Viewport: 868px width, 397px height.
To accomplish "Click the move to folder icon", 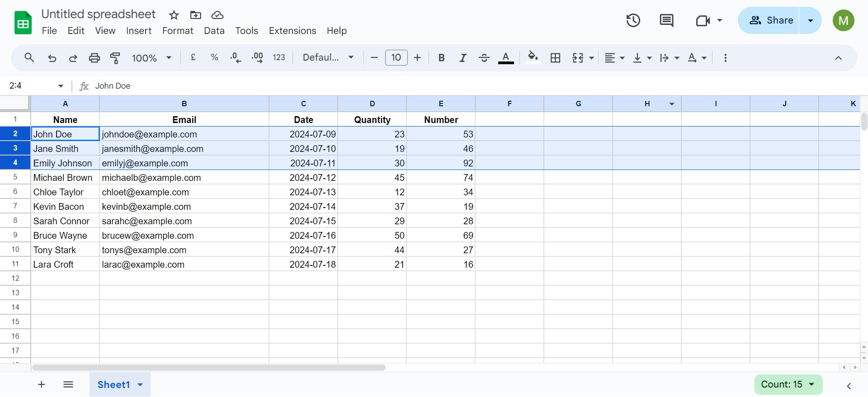I will [x=196, y=15].
